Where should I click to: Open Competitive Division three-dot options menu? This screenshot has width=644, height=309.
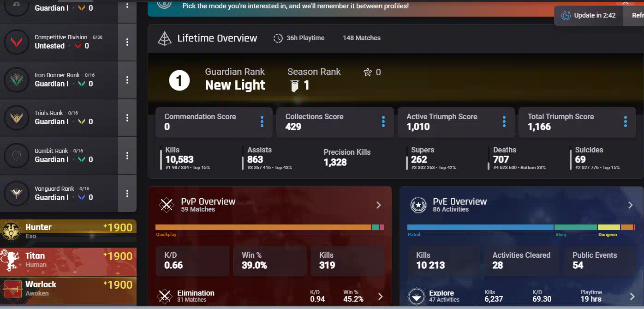click(x=127, y=42)
